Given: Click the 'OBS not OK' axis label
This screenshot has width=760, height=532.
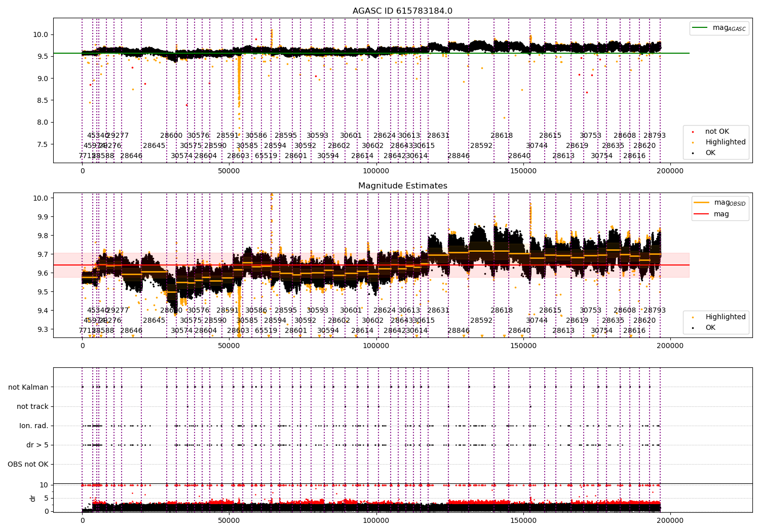Looking at the screenshot, I should click(28, 465).
